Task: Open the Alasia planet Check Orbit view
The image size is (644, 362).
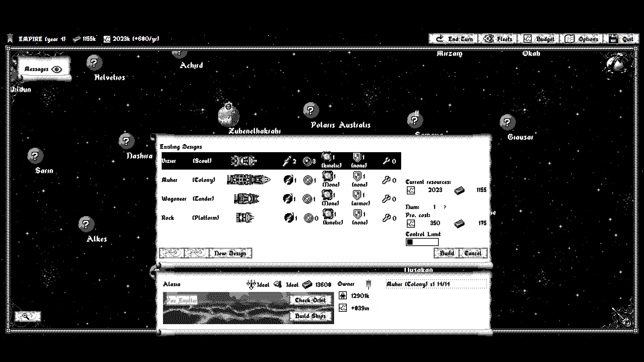Action: pyautogui.click(x=310, y=300)
